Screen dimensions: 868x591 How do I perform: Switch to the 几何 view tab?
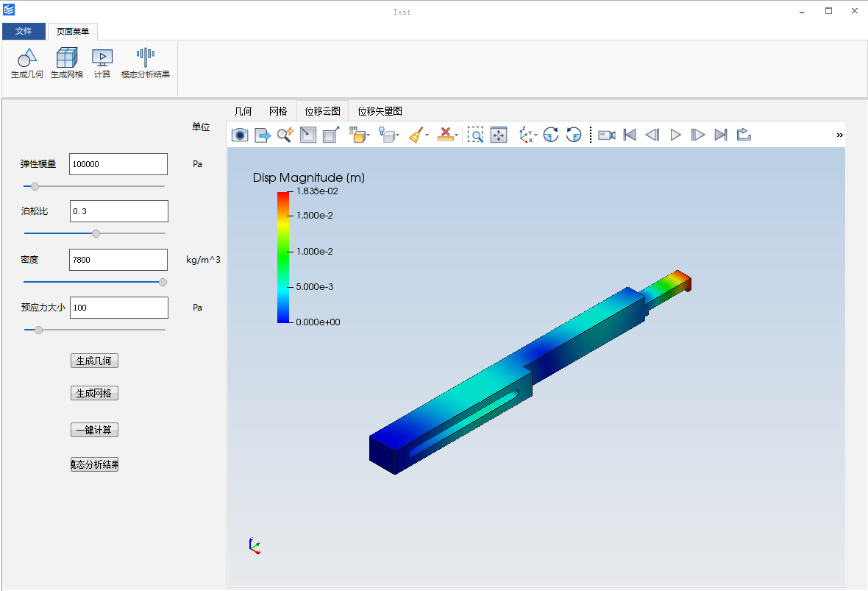[243, 111]
